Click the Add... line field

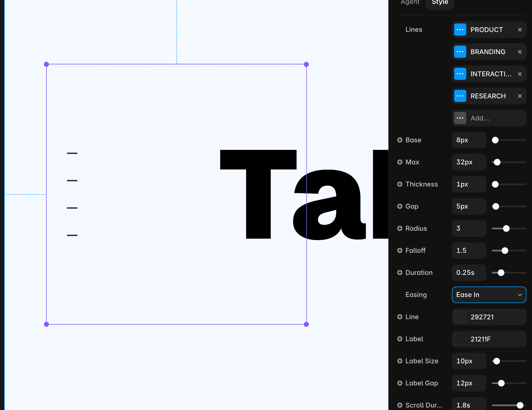(x=489, y=118)
